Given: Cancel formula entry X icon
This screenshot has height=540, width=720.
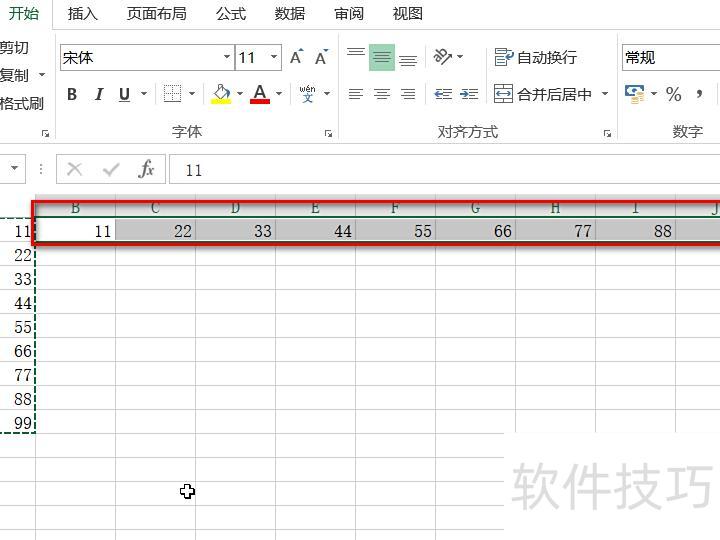Looking at the screenshot, I should [x=74, y=169].
